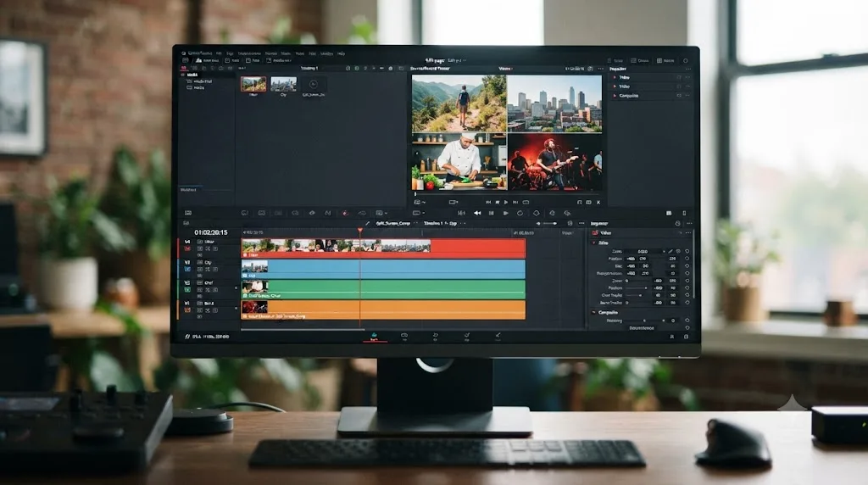The image size is (868, 485).
Task: Click the diamond keyframe icon in transport row
Action: click(x=536, y=213)
